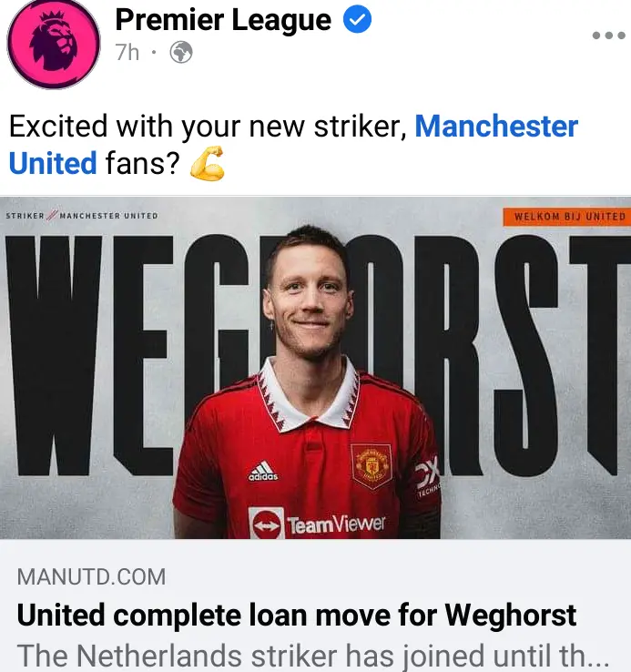The height and width of the screenshot is (672, 631).
Task: Click the DXC Technology sleeve logo
Action: point(428,476)
